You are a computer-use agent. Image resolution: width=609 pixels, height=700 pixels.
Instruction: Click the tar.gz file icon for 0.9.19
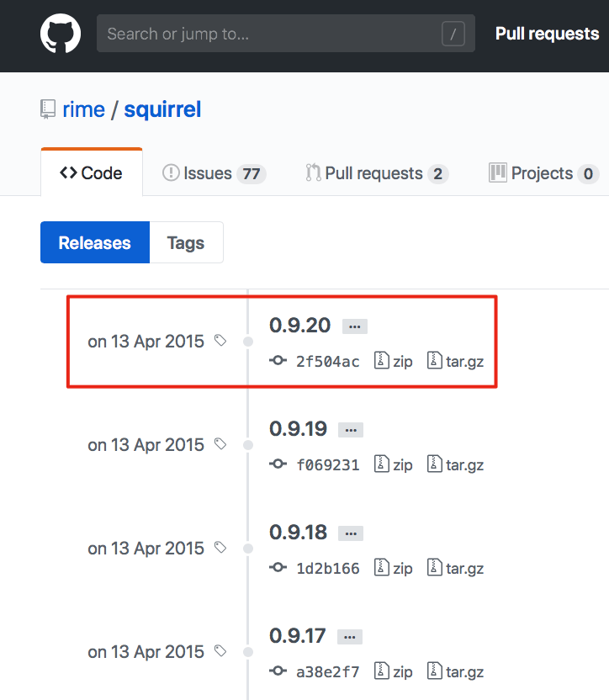point(434,464)
